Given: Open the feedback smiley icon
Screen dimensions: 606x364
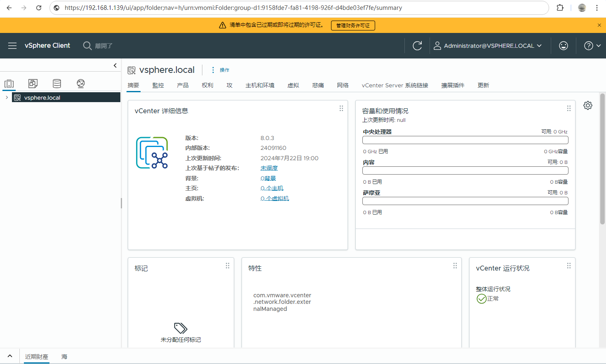Looking at the screenshot, I should tap(564, 46).
